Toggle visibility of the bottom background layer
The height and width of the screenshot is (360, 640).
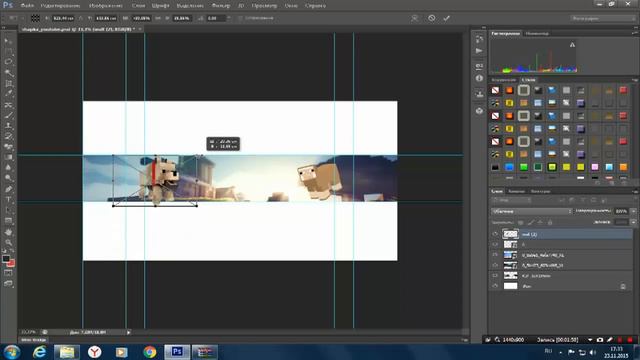[495, 286]
